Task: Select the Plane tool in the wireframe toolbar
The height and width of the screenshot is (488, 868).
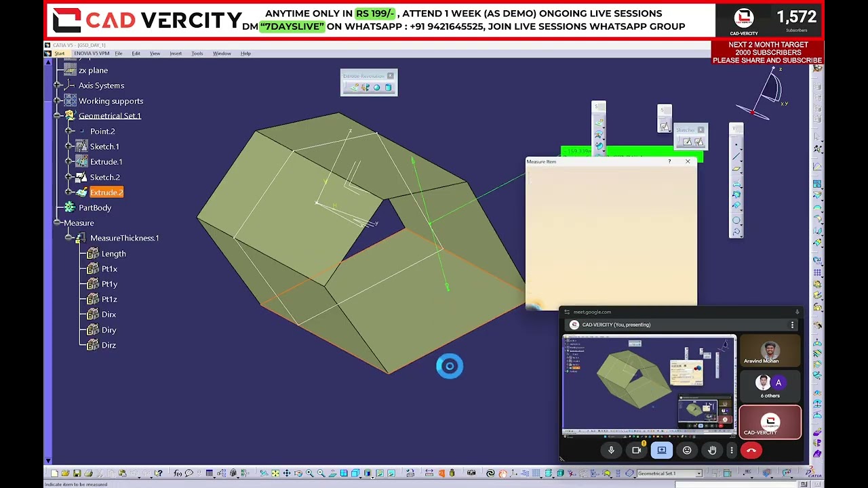Action: pyautogui.click(x=736, y=169)
